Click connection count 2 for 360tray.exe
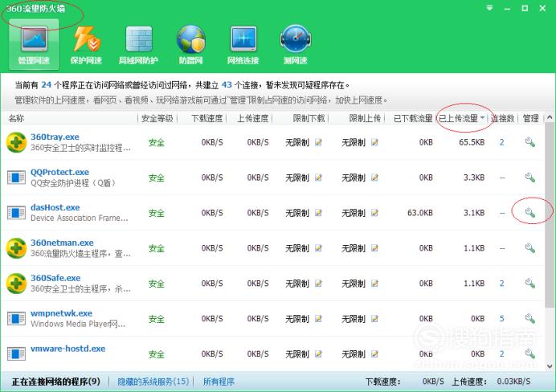This screenshot has width=556, height=392. 501,142
